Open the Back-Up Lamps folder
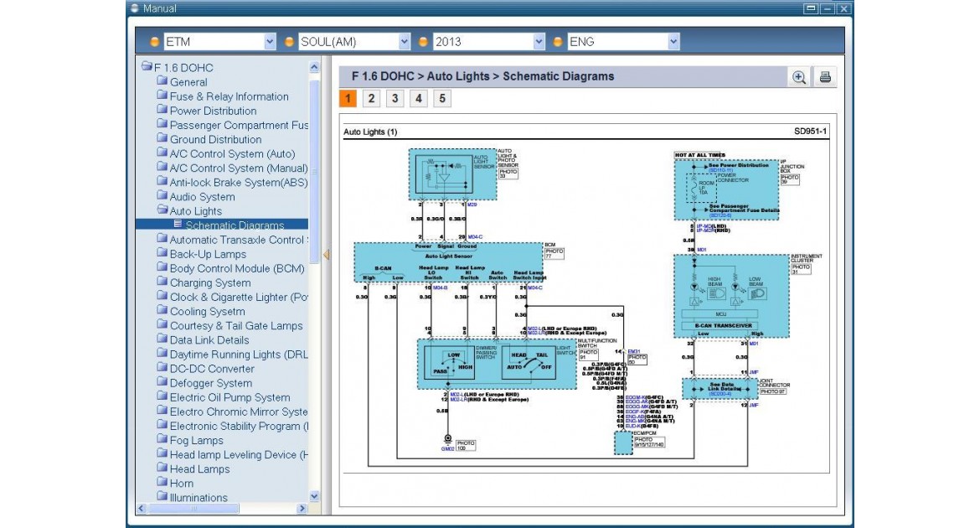Image resolution: width=980 pixels, height=528 pixels. [201, 254]
